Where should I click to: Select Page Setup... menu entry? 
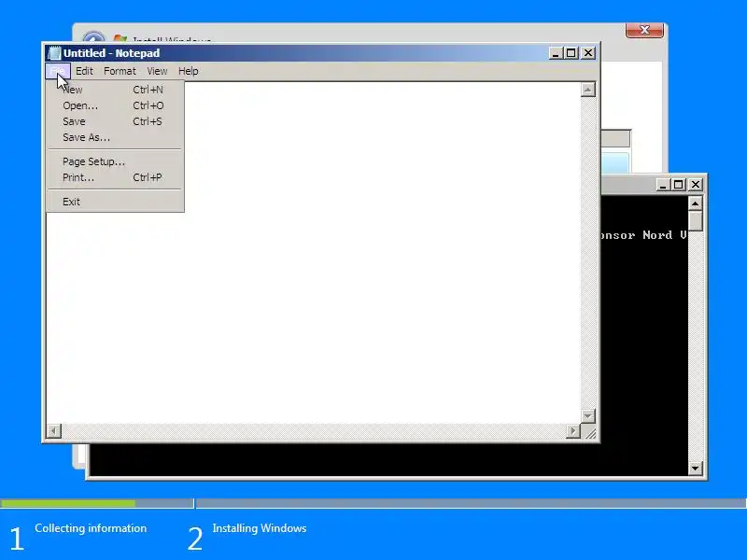tap(115, 161)
